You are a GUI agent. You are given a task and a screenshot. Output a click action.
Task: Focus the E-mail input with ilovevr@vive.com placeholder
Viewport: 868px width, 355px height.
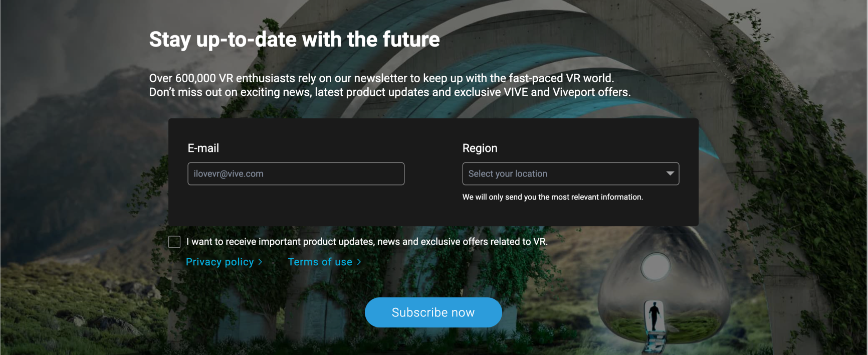click(x=296, y=173)
